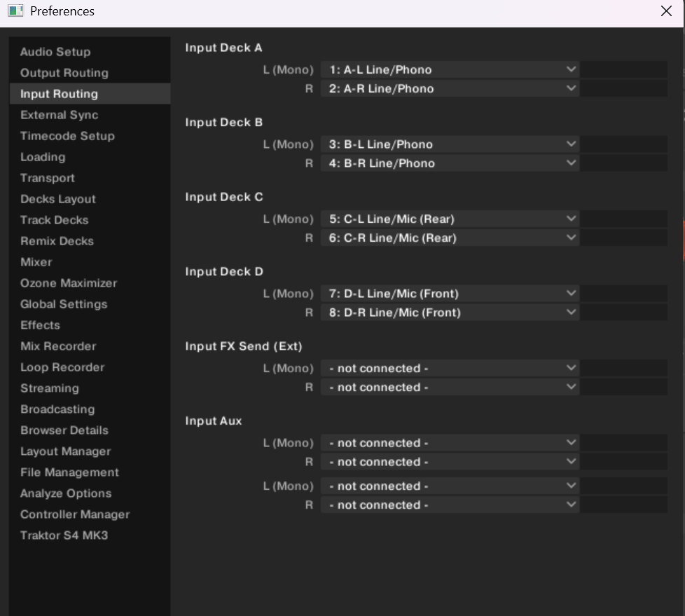The height and width of the screenshot is (616, 685).
Task: Click the Traktor app icon in title bar
Action: (x=15, y=11)
